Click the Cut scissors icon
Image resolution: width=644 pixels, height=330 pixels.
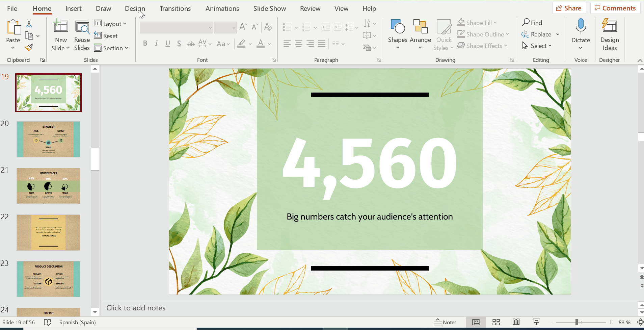(29, 24)
